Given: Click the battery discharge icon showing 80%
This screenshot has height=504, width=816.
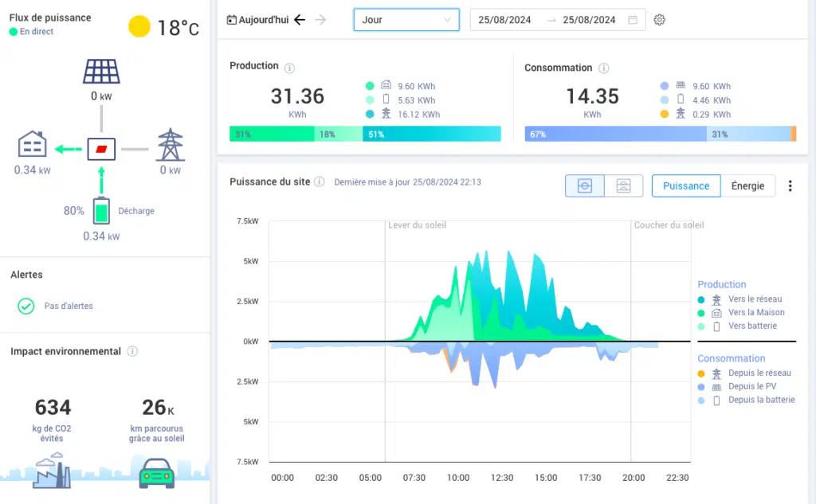Looking at the screenshot, I should point(101,211).
